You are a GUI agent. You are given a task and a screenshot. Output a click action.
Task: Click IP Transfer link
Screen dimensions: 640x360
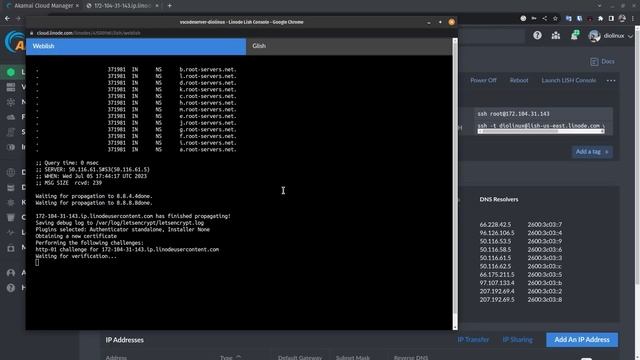coord(473,340)
